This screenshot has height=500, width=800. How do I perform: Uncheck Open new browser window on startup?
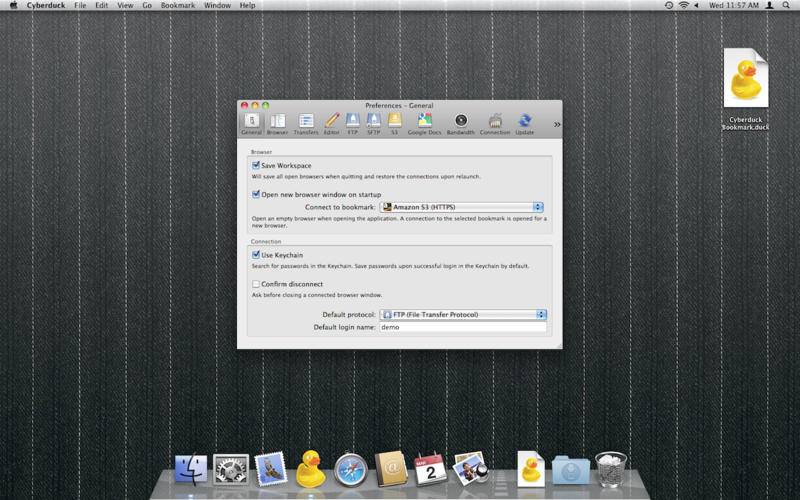(x=256, y=194)
